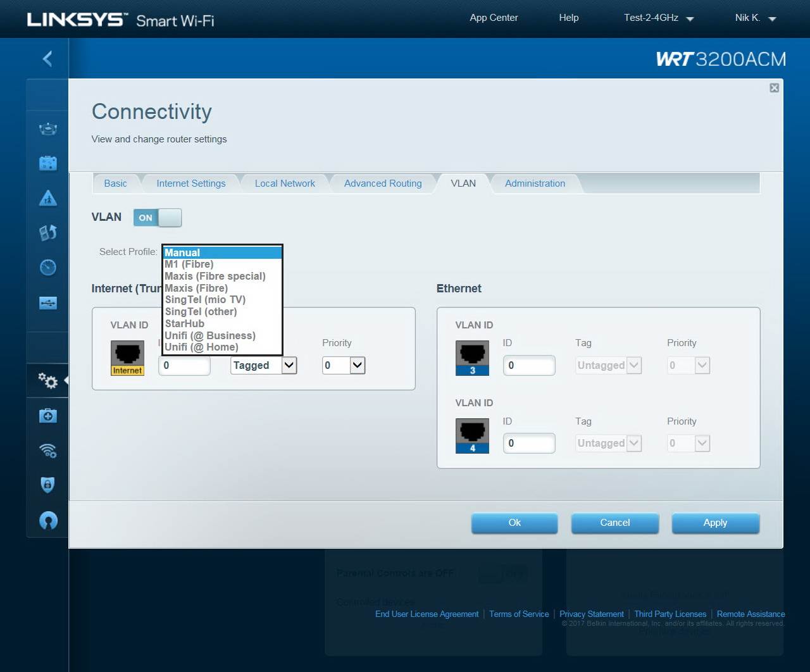Screen dimensions: 810x672
Task: Open Network Map router icon in sidebar
Action: pos(48,129)
